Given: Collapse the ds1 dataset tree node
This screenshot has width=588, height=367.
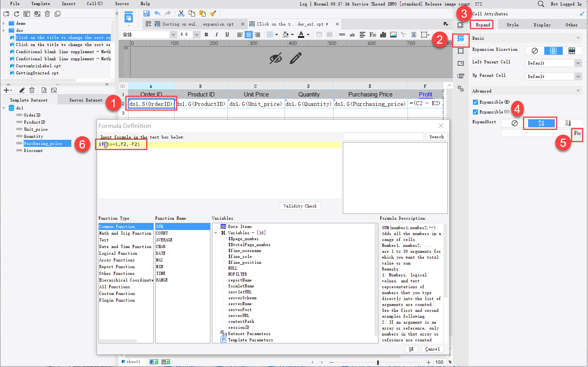Looking at the screenshot, I should (x=4, y=108).
